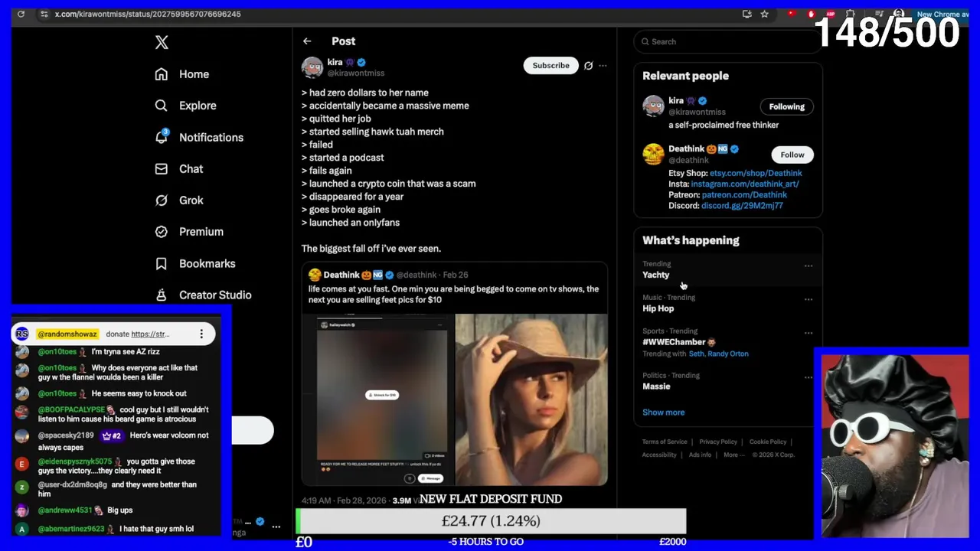The height and width of the screenshot is (551, 980).
Task: Open the post's more options menu
Action: pos(603,66)
